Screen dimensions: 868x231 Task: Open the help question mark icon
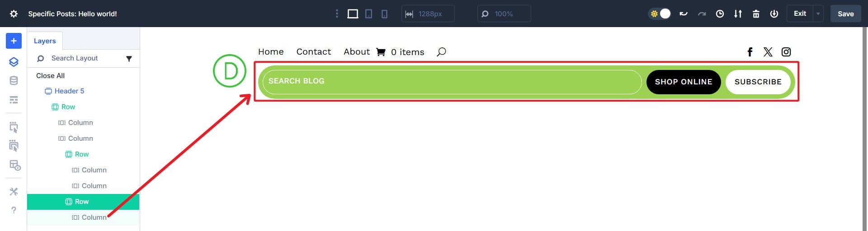pos(14,210)
